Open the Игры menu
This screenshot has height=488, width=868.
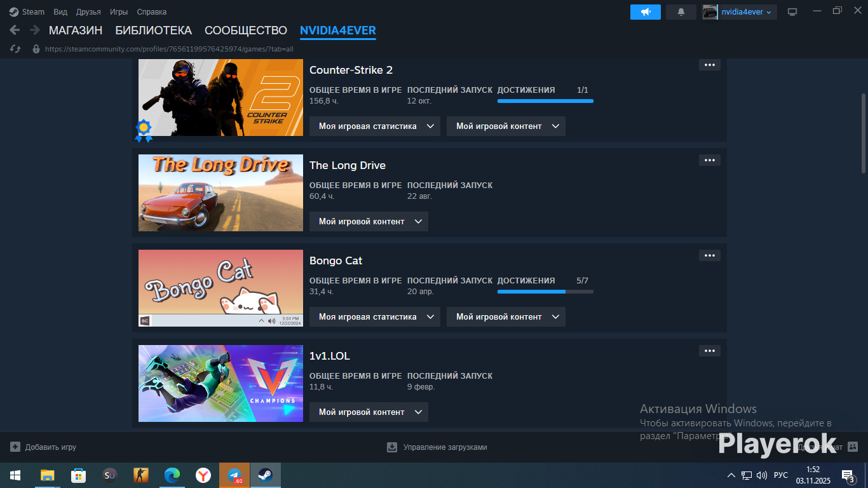119,12
